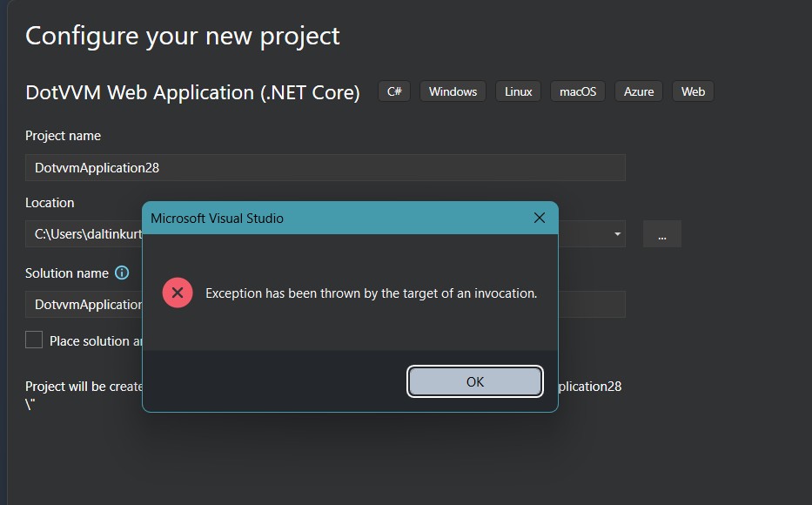Click OK in the error dialog
The width and height of the screenshot is (812, 505).
(475, 381)
